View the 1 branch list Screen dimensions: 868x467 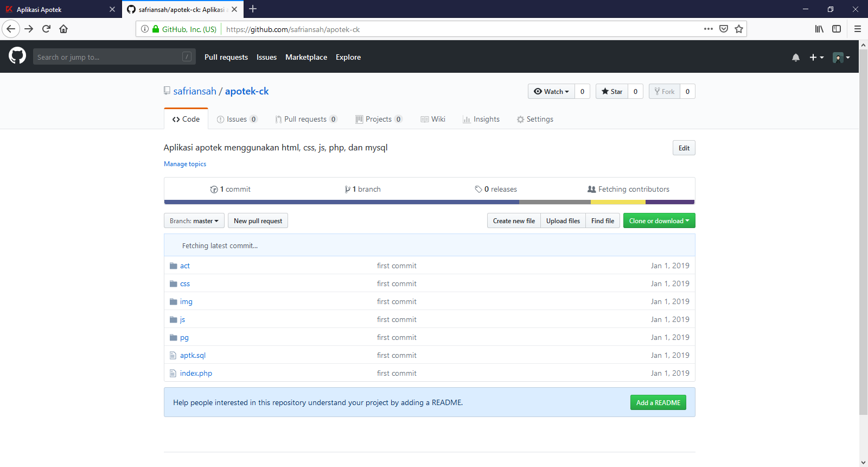point(362,189)
